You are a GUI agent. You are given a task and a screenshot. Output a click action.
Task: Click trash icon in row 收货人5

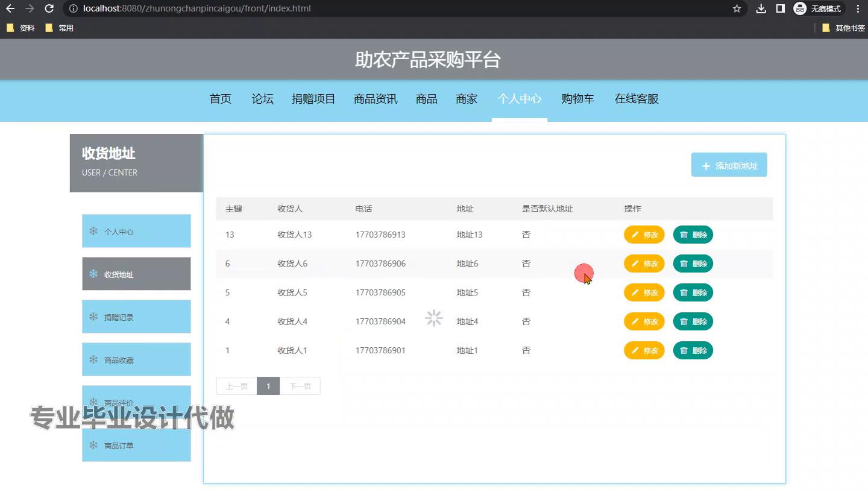[684, 292]
